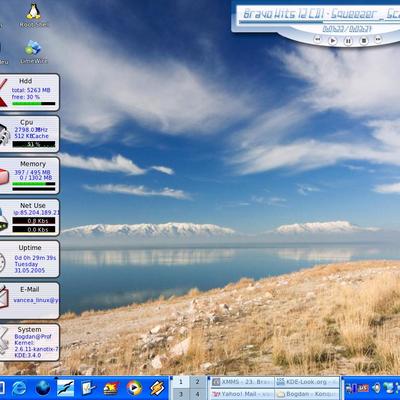Click the '397 / 495 MB' memory value

tap(32, 172)
